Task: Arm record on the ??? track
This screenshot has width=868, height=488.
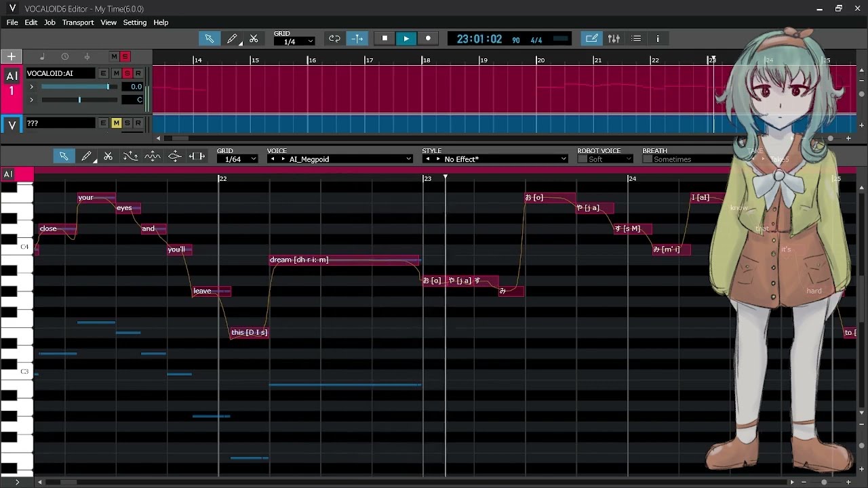Action: 138,123
